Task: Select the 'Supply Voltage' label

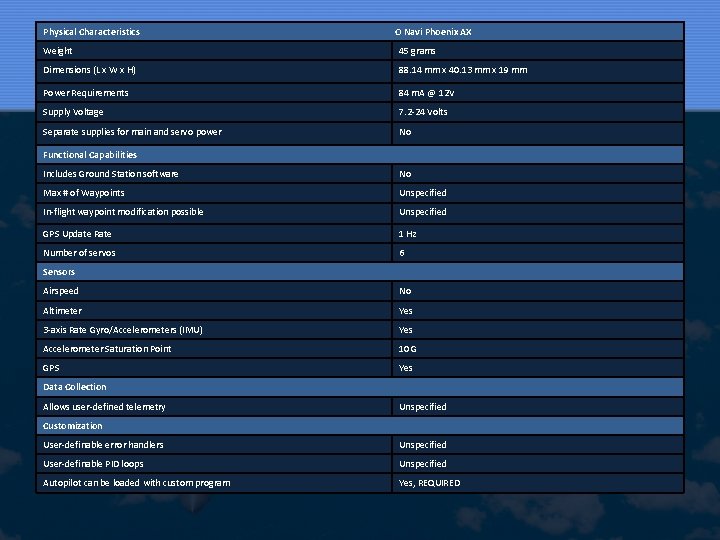Action: tap(73, 112)
